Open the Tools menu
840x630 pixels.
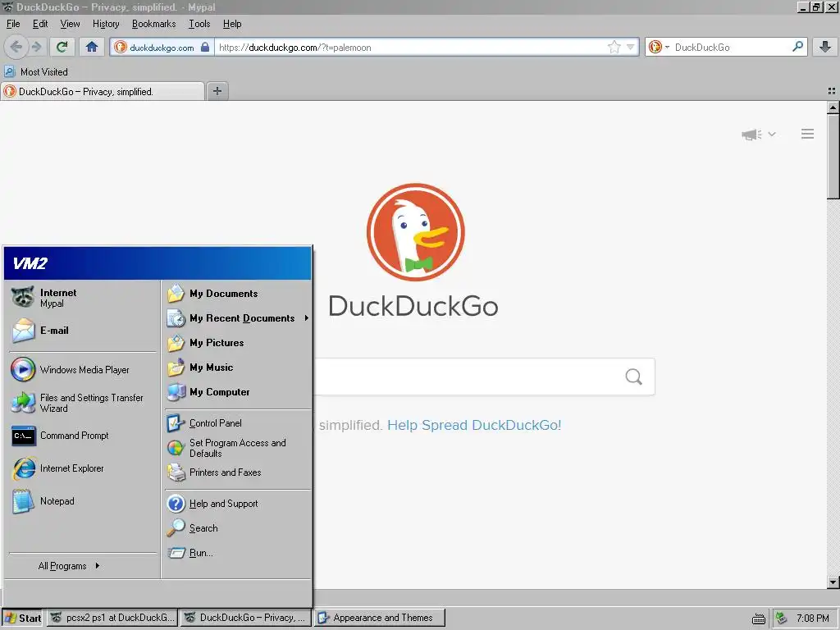click(199, 24)
